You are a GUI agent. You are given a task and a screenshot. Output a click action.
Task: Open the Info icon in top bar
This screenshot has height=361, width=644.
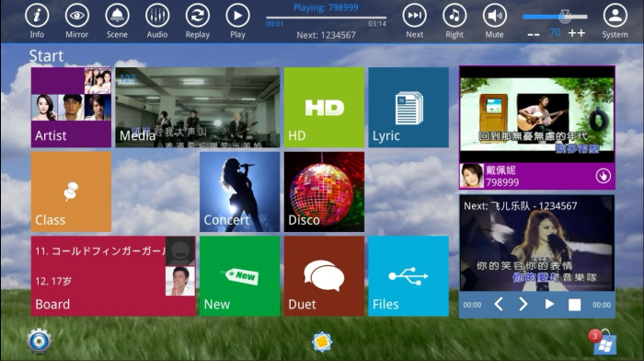[x=37, y=16]
